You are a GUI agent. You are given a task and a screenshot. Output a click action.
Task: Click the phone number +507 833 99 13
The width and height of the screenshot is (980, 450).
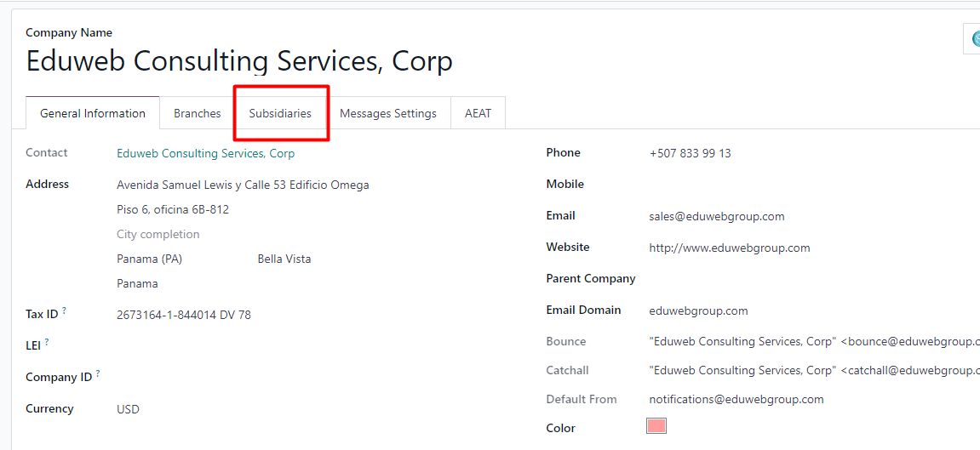pos(690,153)
